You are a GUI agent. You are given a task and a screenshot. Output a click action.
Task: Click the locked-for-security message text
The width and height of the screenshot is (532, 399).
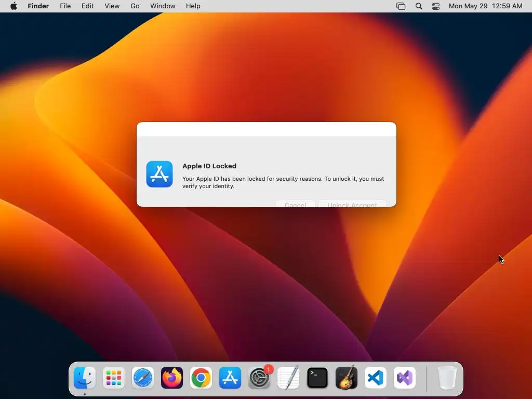(283, 182)
